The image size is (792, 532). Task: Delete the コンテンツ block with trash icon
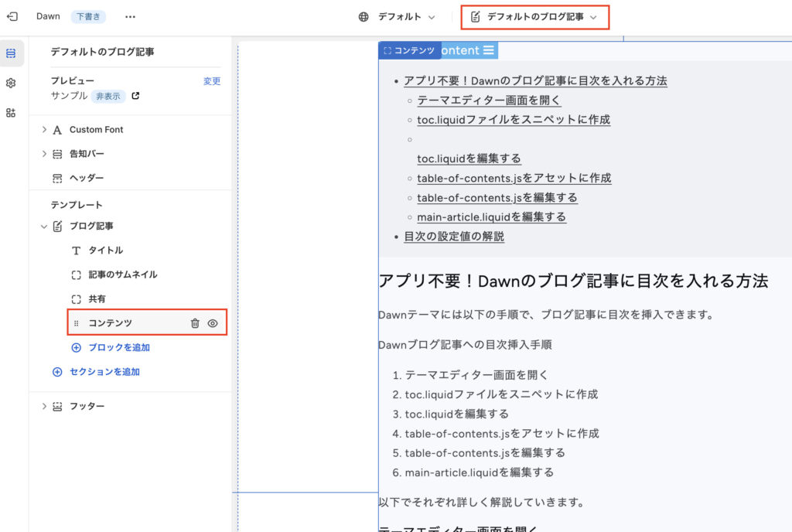[x=195, y=323]
